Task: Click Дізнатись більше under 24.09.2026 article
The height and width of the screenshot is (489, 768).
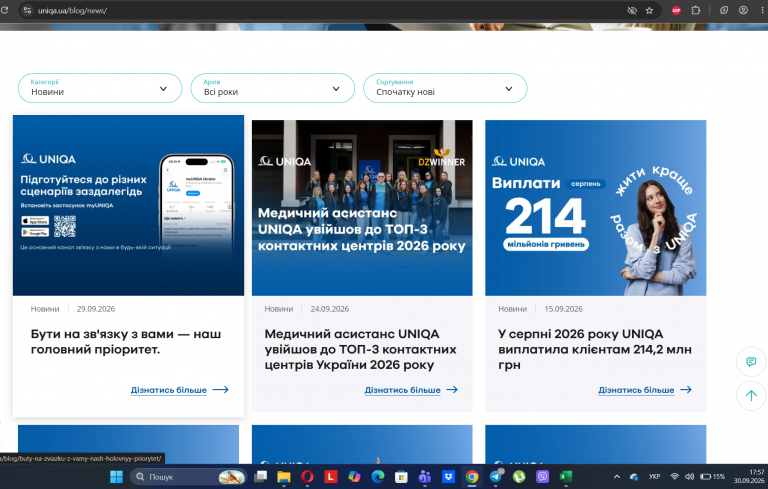Action: point(402,390)
